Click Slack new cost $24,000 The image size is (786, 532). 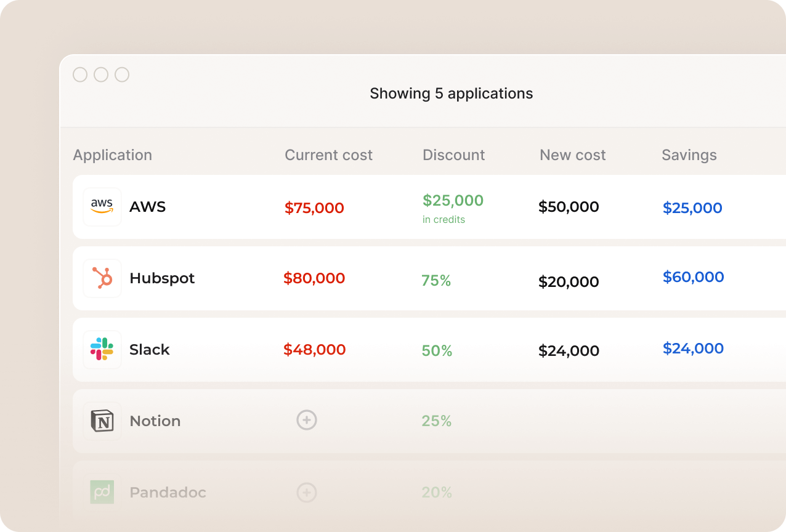(569, 351)
